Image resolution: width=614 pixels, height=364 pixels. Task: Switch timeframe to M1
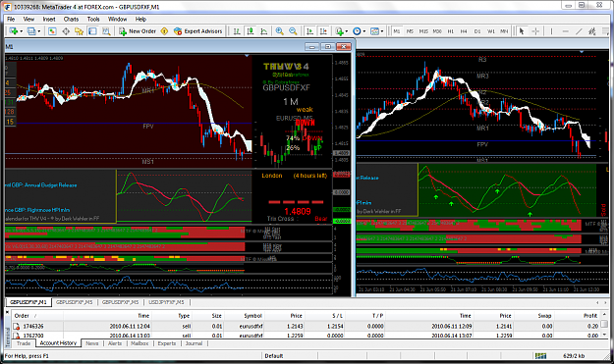397,31
